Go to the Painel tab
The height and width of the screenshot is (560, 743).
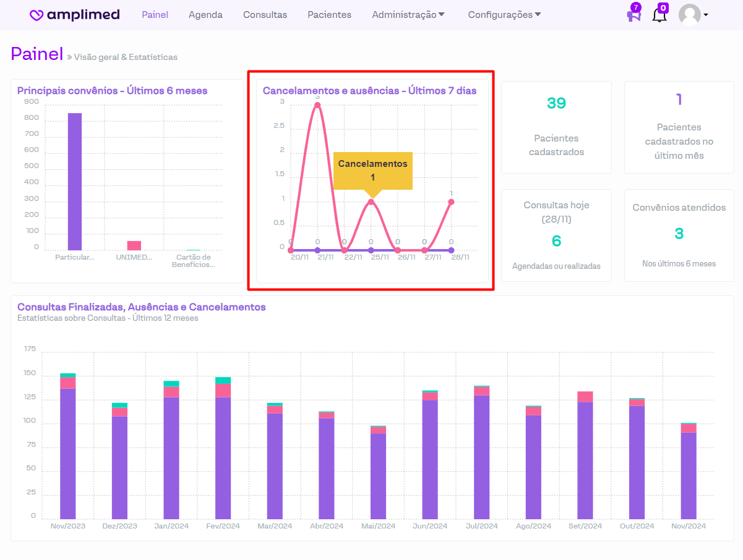point(155,15)
